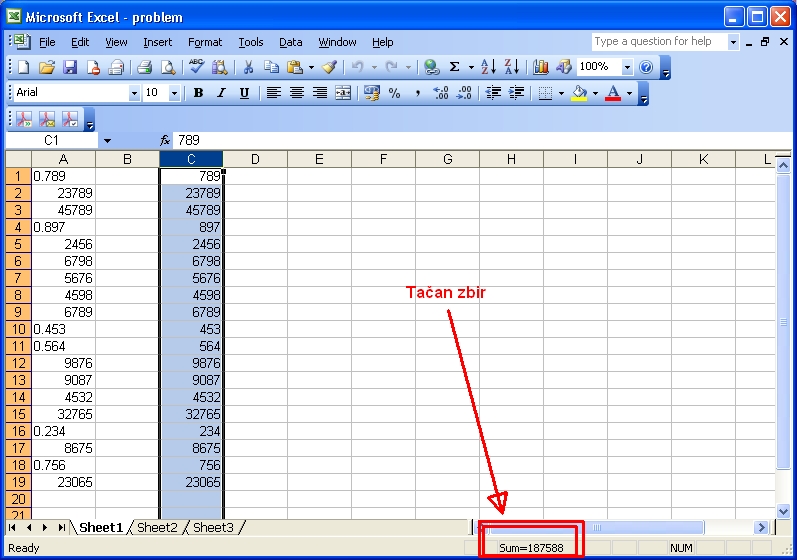797x560 pixels.
Task: Toggle Bold formatting
Action: (198, 93)
